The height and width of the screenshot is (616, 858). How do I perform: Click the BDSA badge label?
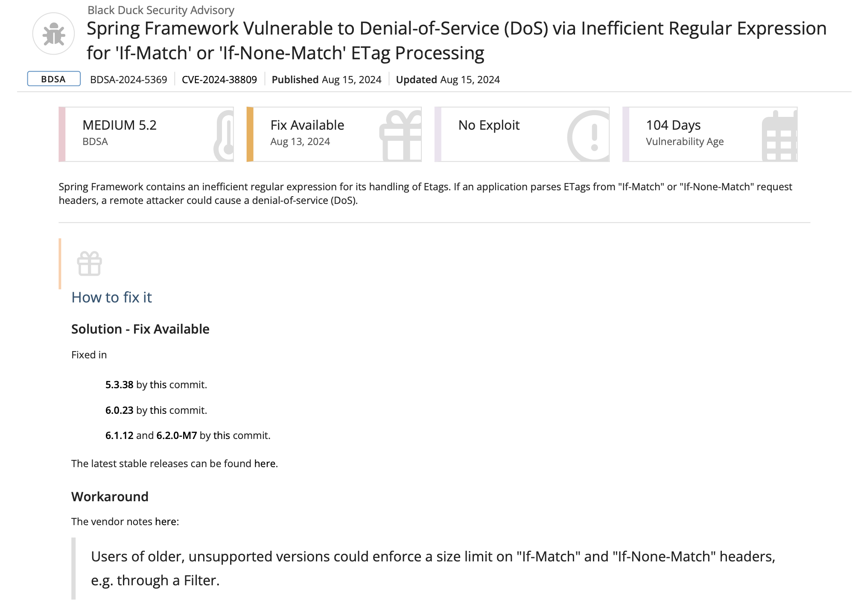(x=54, y=79)
